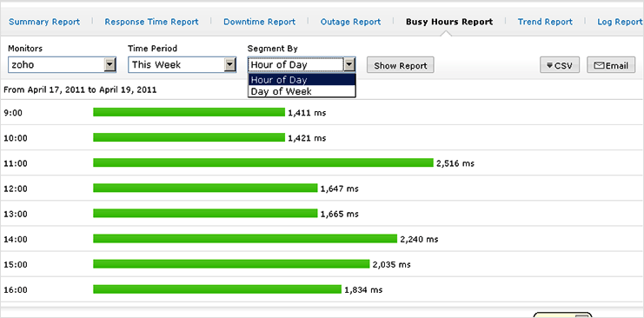The height and width of the screenshot is (318, 644).
Task: Click the 9:00 row label
Action: coord(13,113)
